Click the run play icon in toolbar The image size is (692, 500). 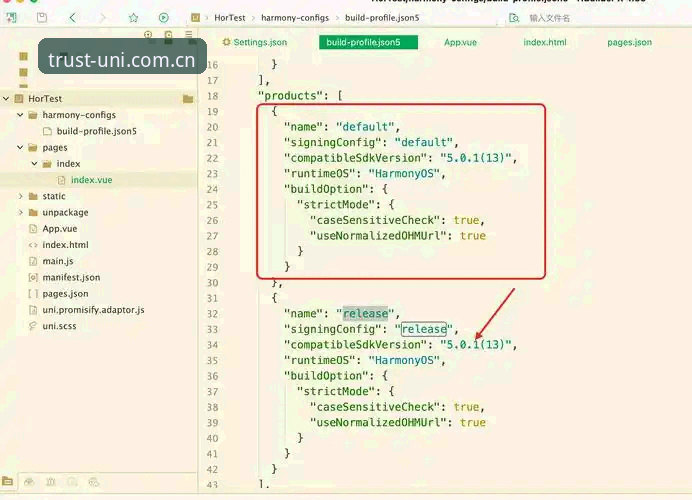(163, 18)
